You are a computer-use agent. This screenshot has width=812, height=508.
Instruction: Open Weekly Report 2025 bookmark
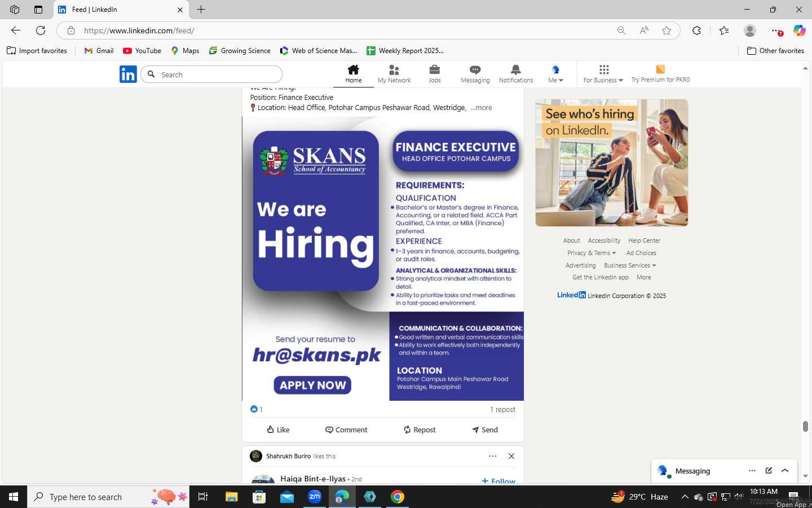405,51
